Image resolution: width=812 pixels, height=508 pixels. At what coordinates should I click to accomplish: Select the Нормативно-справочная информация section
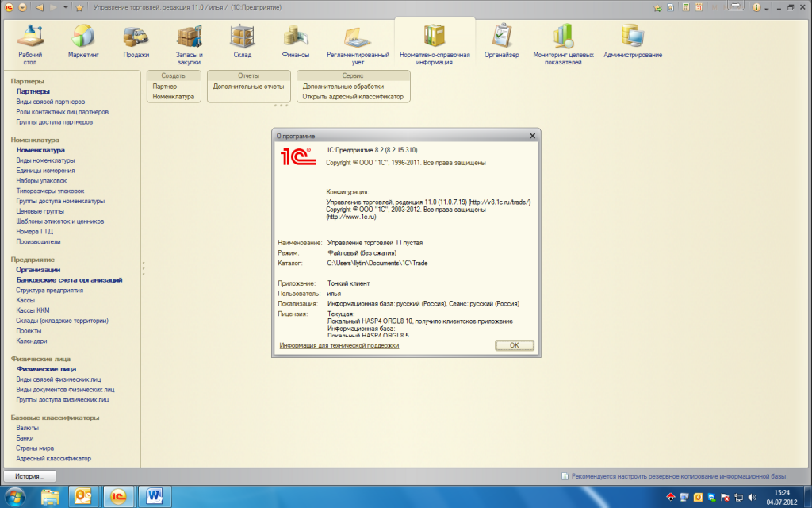(435, 44)
